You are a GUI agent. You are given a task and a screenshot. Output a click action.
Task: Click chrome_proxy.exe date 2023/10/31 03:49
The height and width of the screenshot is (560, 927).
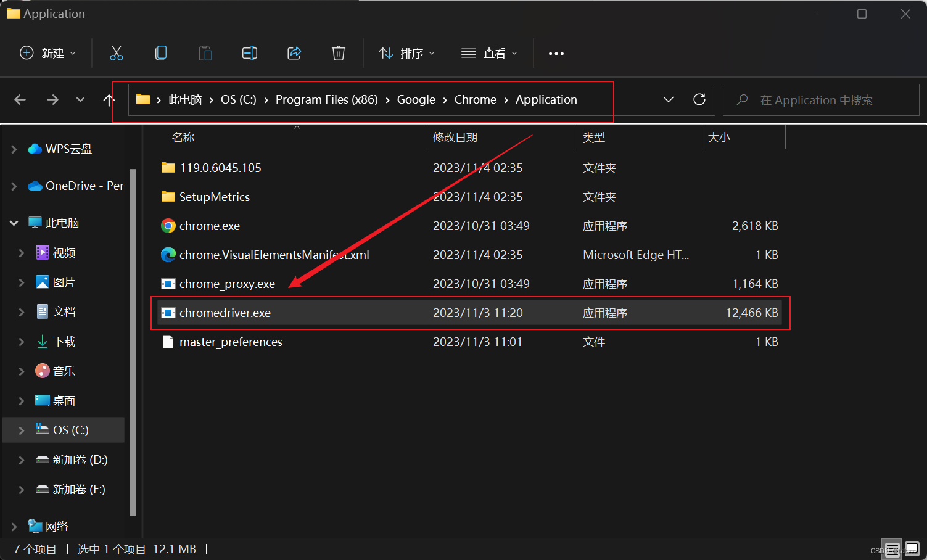coord(481,284)
